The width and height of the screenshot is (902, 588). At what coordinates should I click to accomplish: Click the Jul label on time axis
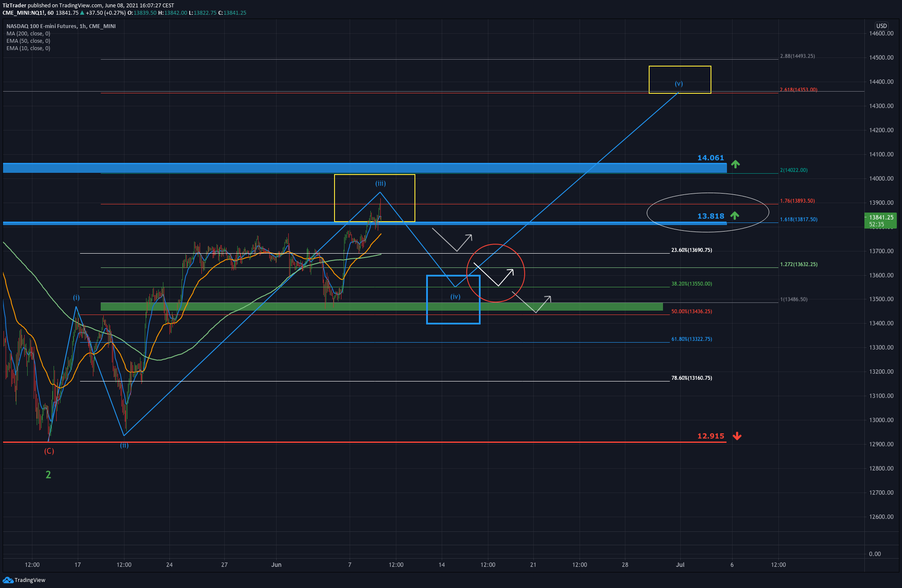680,565
